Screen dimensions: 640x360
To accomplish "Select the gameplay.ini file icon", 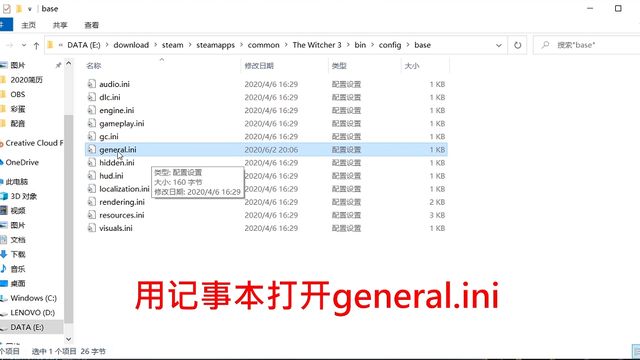I will click(92, 123).
